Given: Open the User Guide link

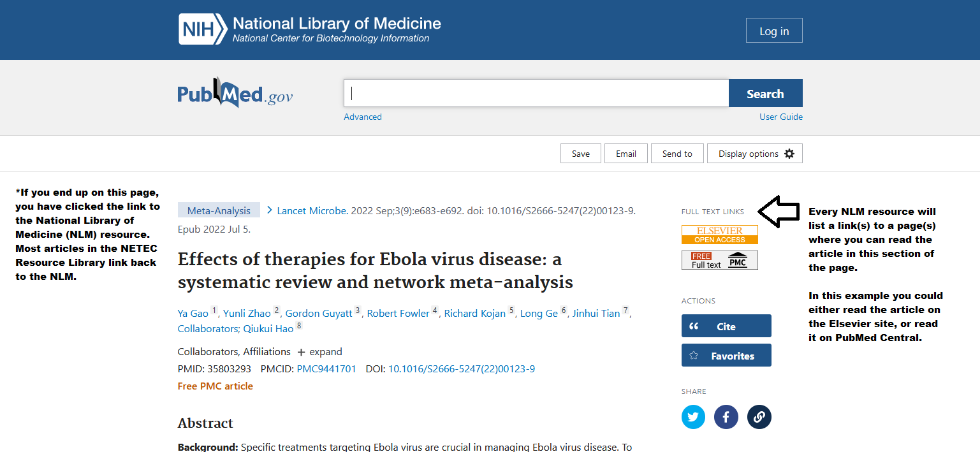Looking at the screenshot, I should coord(781,117).
